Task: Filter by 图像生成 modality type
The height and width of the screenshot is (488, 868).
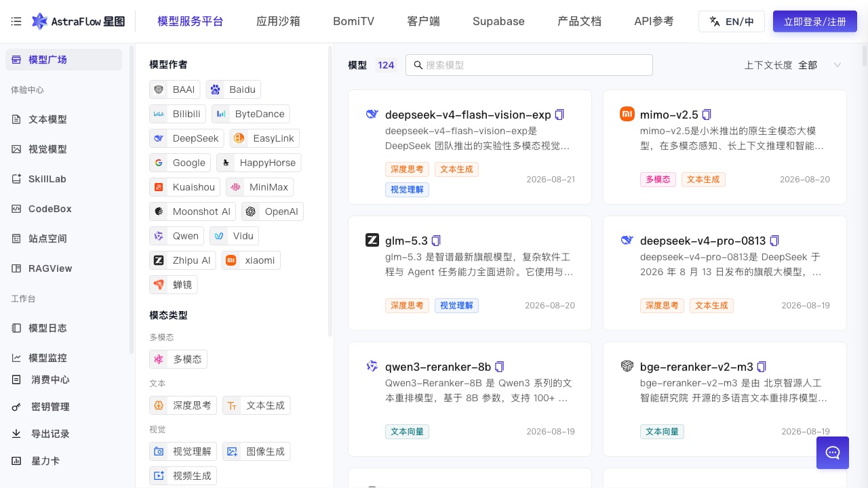Action: [x=256, y=451]
